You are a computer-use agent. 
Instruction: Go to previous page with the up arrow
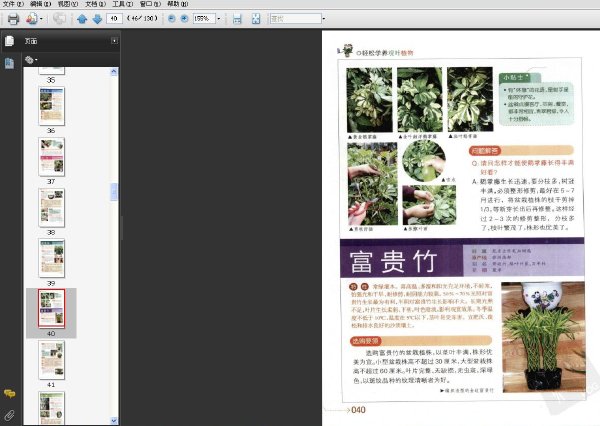[x=82, y=18]
